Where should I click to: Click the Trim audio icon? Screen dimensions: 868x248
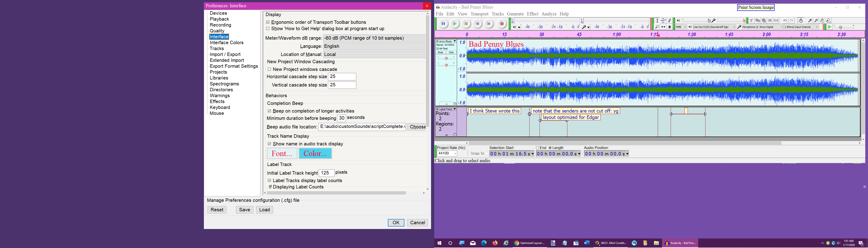tap(770, 21)
